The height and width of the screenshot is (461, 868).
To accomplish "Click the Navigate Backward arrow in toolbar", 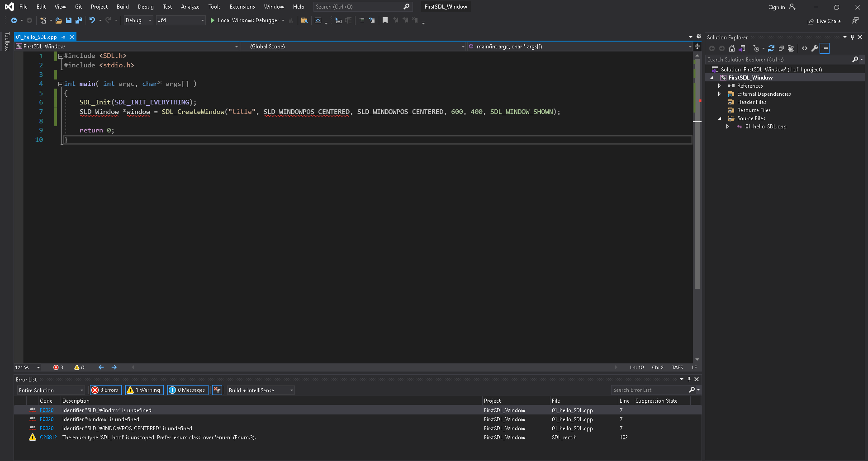I will (x=14, y=20).
